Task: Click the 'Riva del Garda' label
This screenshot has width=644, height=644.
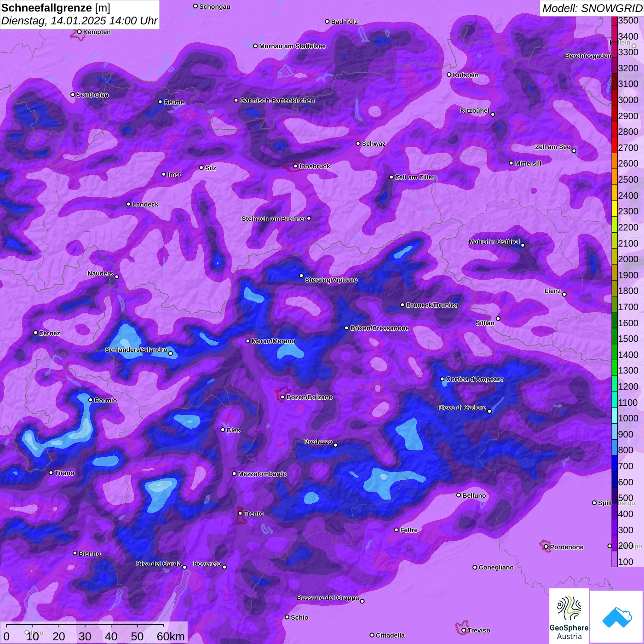Action: click(x=159, y=563)
